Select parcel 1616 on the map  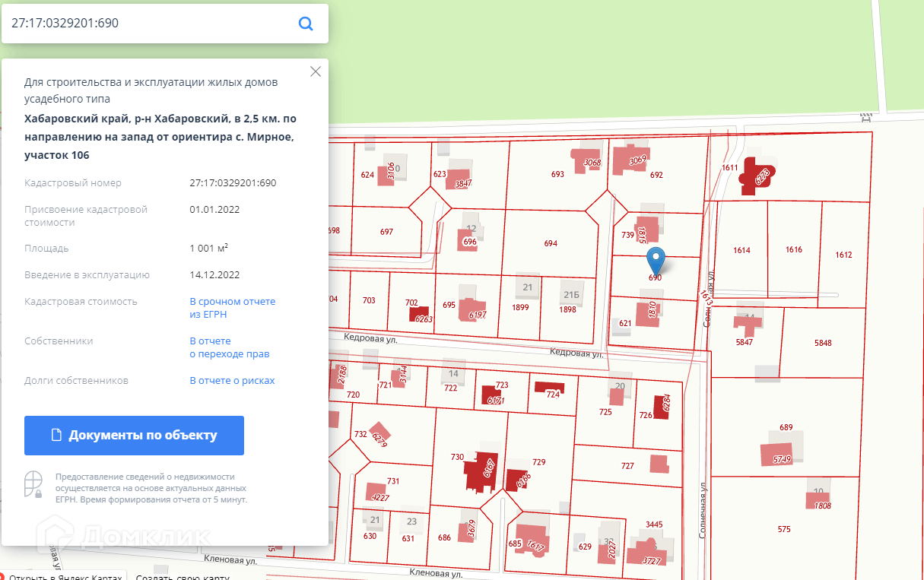point(793,250)
